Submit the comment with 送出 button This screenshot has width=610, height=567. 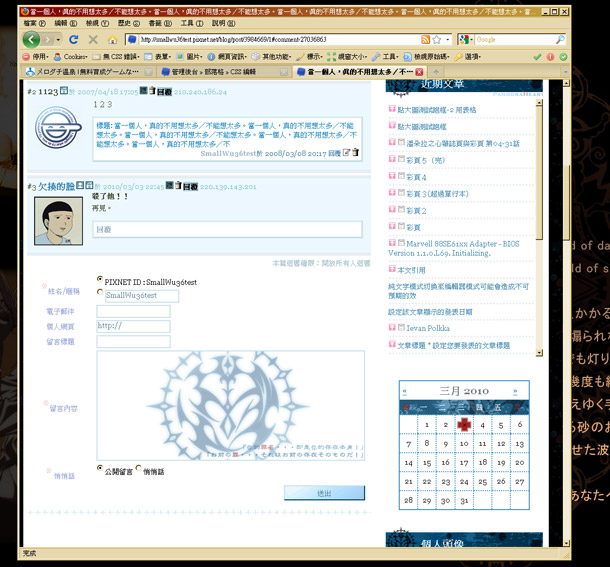click(324, 493)
